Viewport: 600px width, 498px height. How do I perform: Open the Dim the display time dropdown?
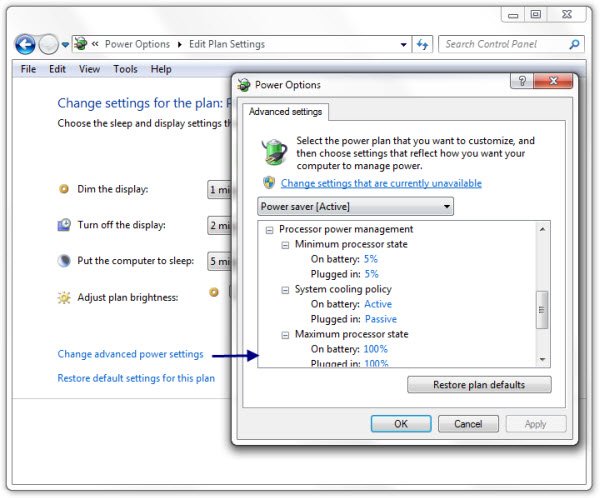[220, 189]
